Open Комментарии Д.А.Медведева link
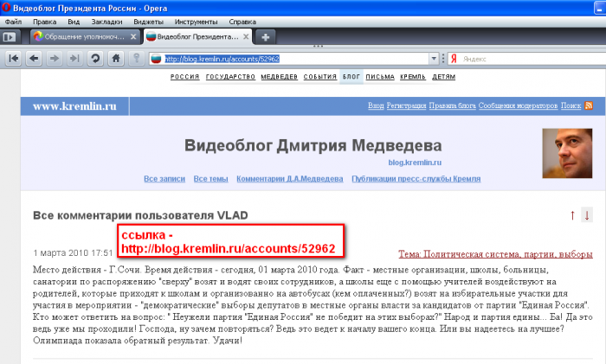The width and height of the screenshot is (606, 364). (290, 179)
